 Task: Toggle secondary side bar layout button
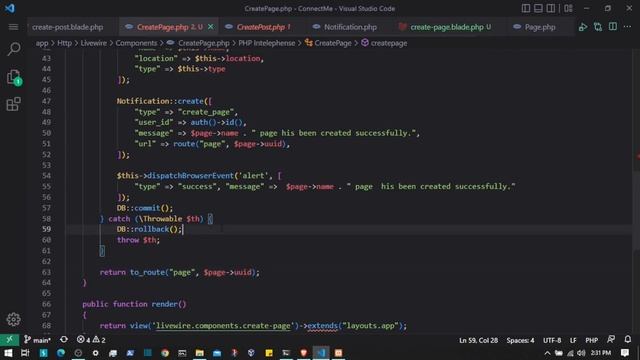tap(551, 8)
